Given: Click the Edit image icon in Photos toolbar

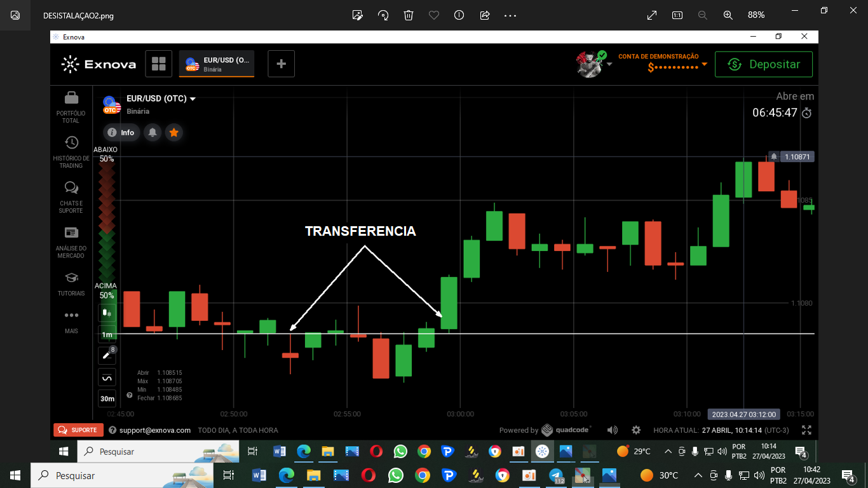Looking at the screenshot, I should pos(358,15).
